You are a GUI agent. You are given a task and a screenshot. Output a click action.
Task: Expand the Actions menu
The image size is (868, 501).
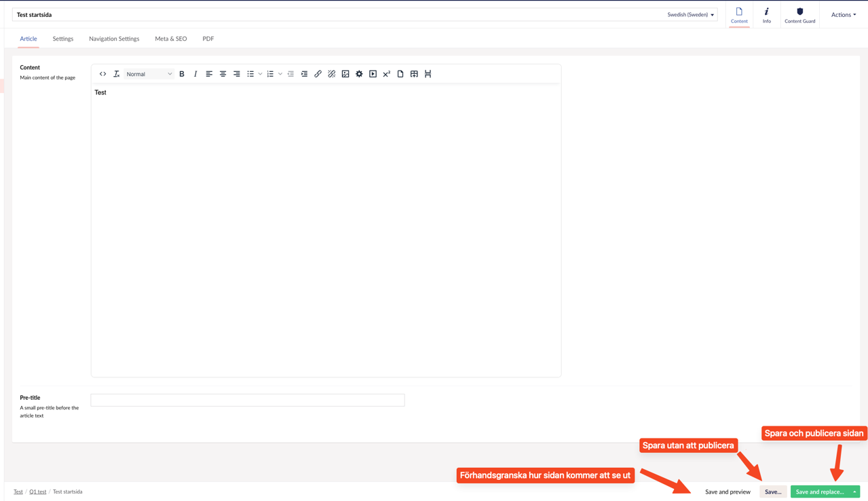coord(843,14)
